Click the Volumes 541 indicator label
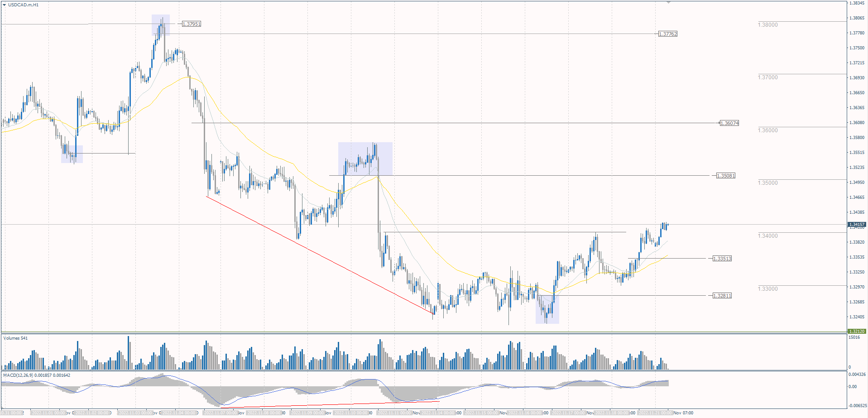The width and height of the screenshot is (868, 418). pyautogui.click(x=15, y=338)
